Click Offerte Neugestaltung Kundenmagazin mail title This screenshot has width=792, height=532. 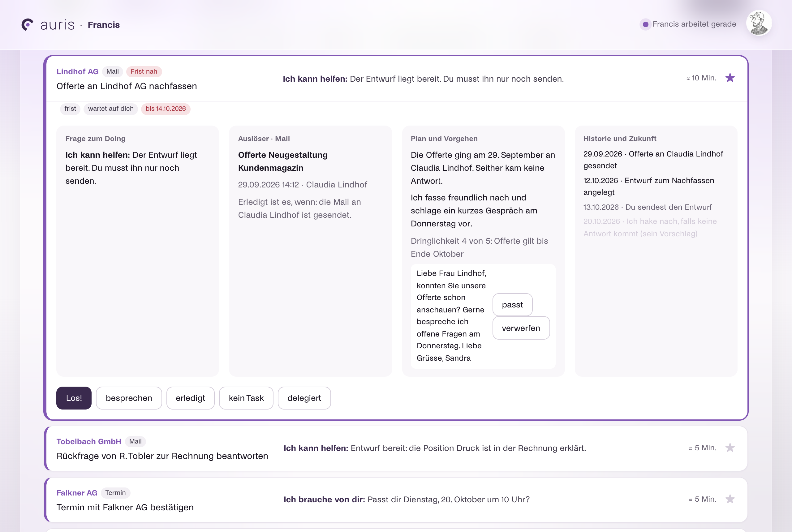coord(283,161)
